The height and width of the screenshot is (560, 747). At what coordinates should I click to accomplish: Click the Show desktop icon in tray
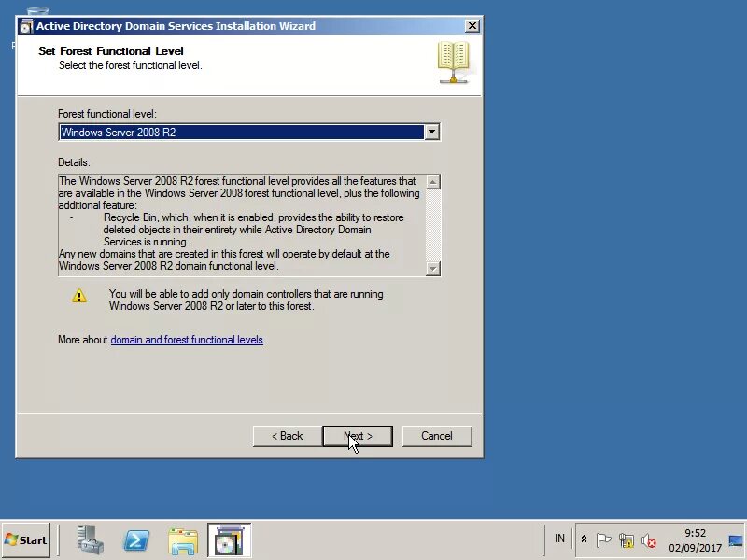click(x=736, y=540)
